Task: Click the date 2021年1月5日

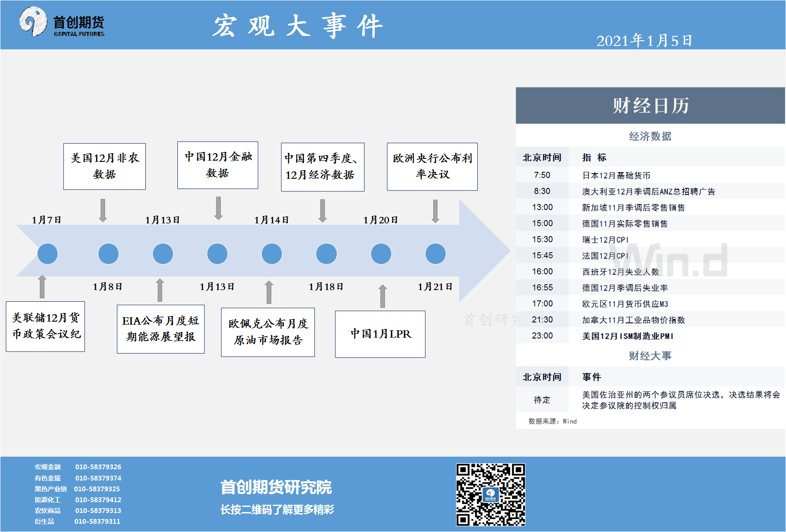Action: tap(644, 41)
